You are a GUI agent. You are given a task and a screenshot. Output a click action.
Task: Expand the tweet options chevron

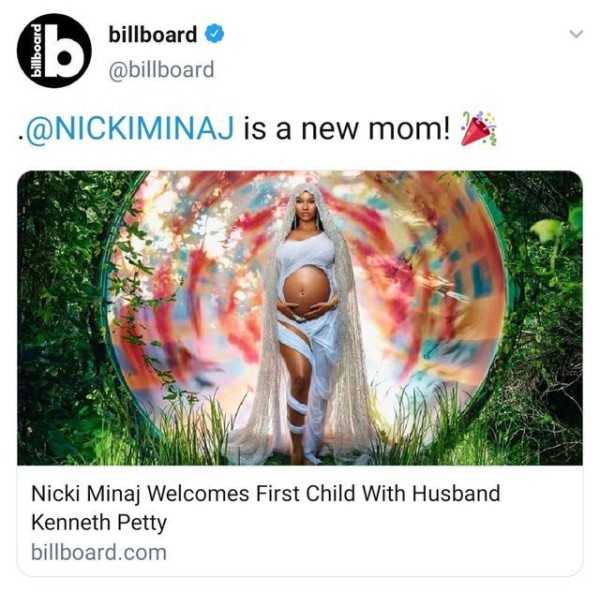tap(576, 34)
